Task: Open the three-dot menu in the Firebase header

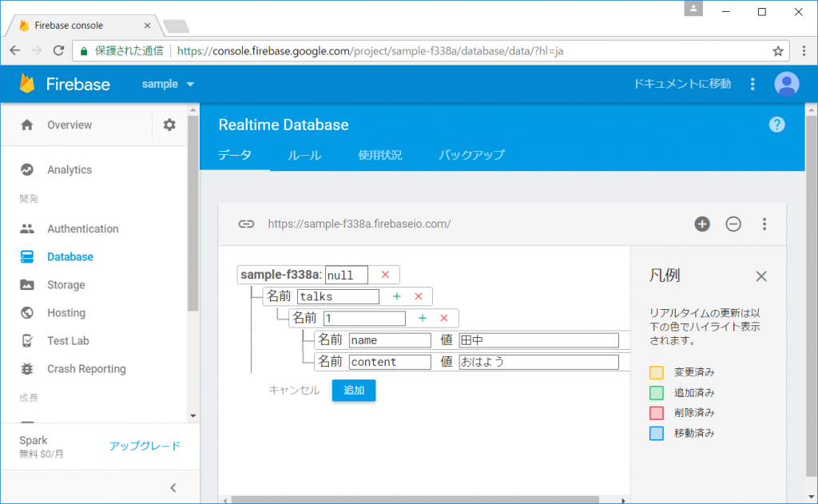Action: pos(752,83)
